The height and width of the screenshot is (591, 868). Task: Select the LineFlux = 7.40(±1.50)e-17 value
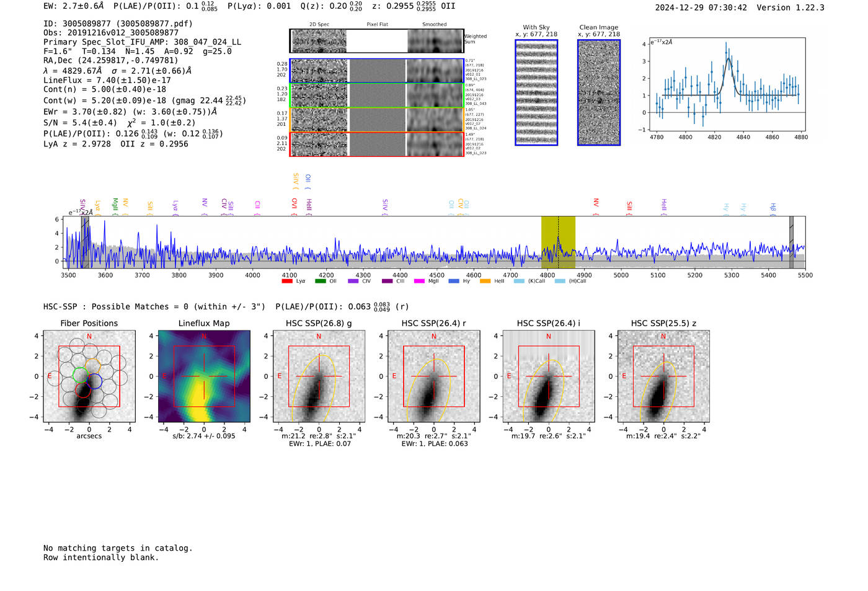pos(107,80)
